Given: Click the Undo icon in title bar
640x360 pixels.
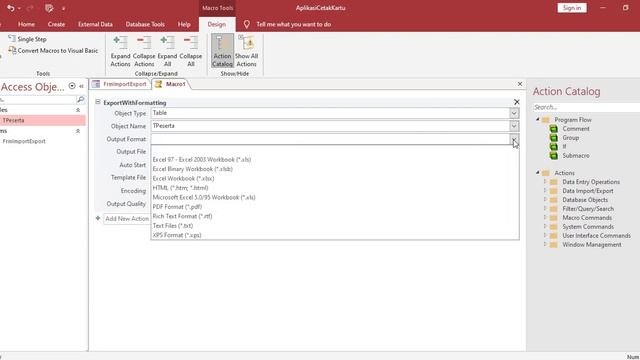Looking at the screenshot, I should point(11,8).
